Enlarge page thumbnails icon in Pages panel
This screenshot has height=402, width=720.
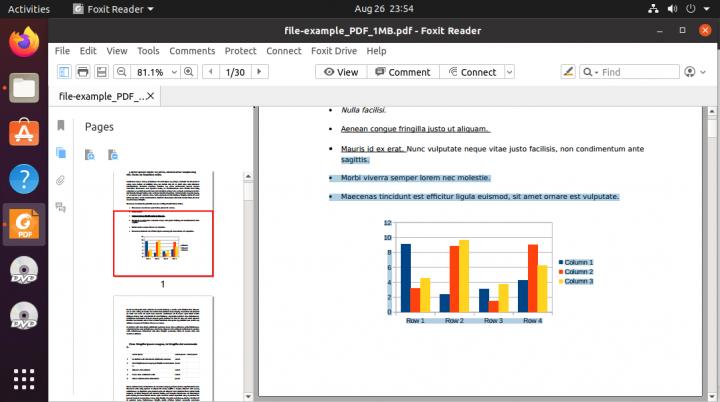(90, 154)
